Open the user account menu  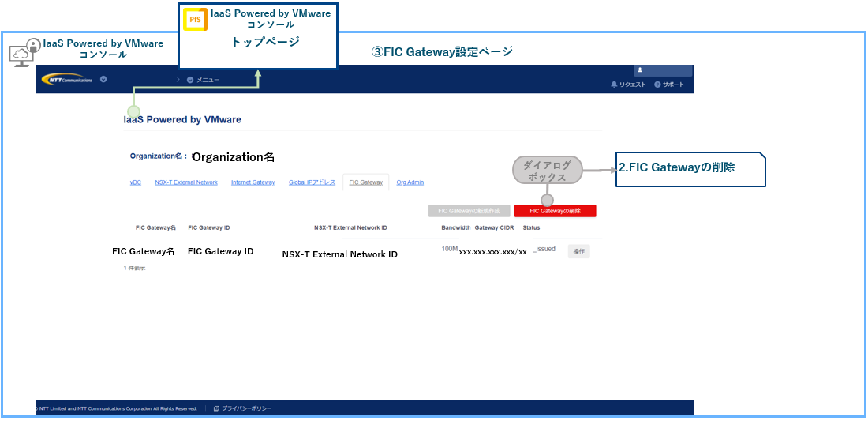663,70
